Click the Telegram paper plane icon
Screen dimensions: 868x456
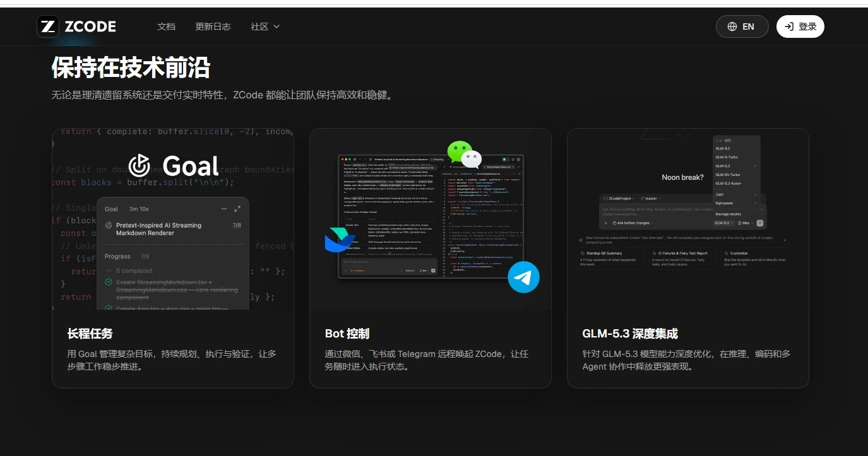point(524,277)
